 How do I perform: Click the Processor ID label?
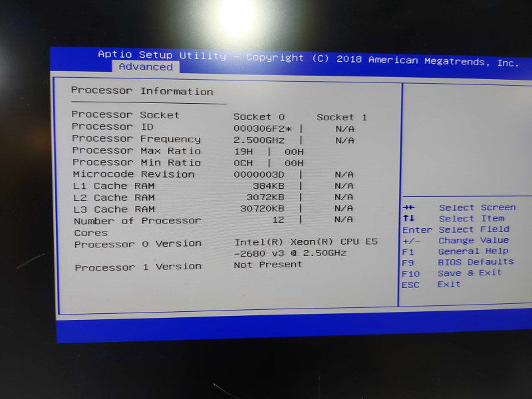click(x=112, y=126)
